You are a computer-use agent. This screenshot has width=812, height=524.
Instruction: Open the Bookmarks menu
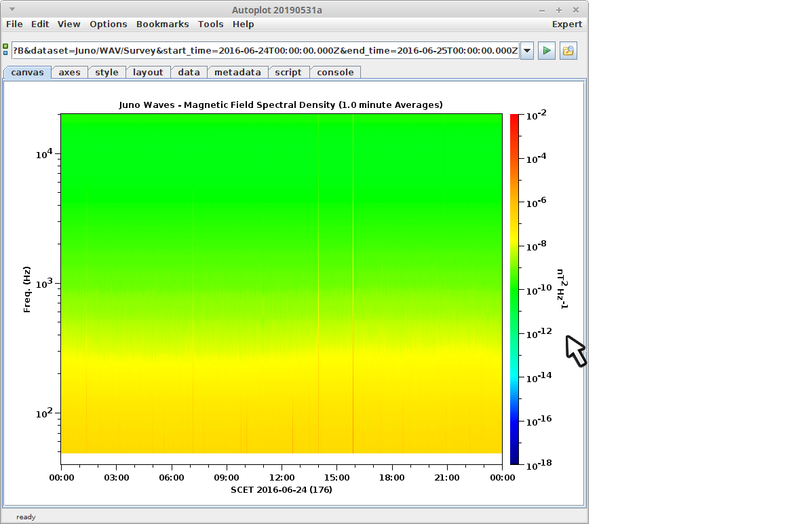163,24
